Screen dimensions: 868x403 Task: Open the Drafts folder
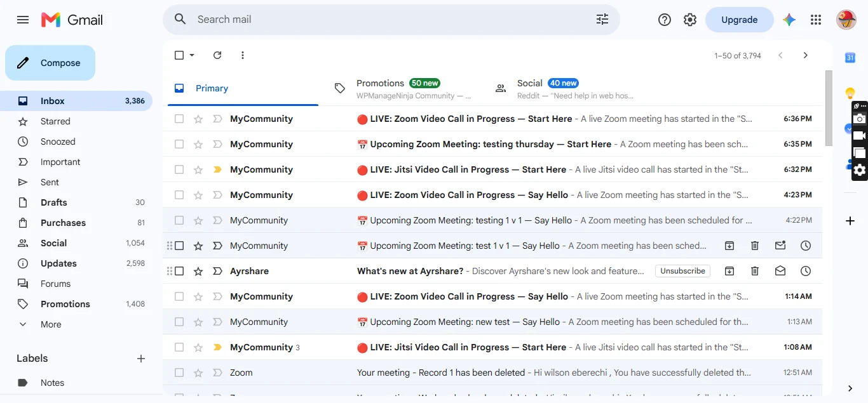pyautogui.click(x=76, y=202)
